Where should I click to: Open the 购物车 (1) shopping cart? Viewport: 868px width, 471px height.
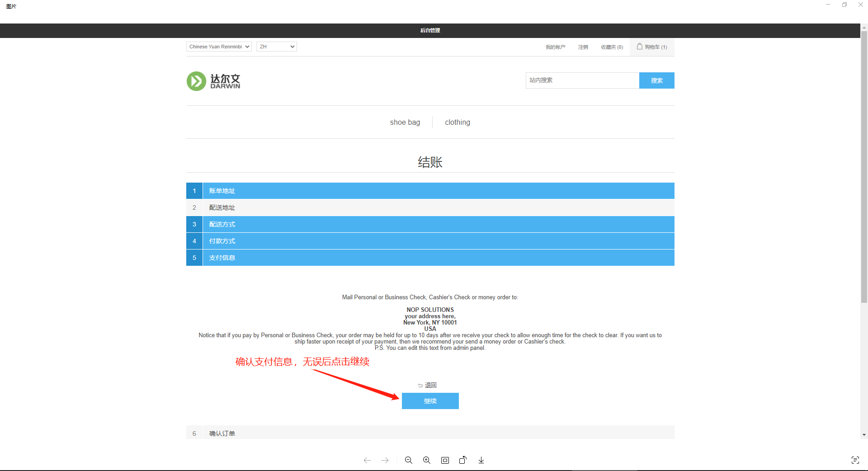[652, 47]
